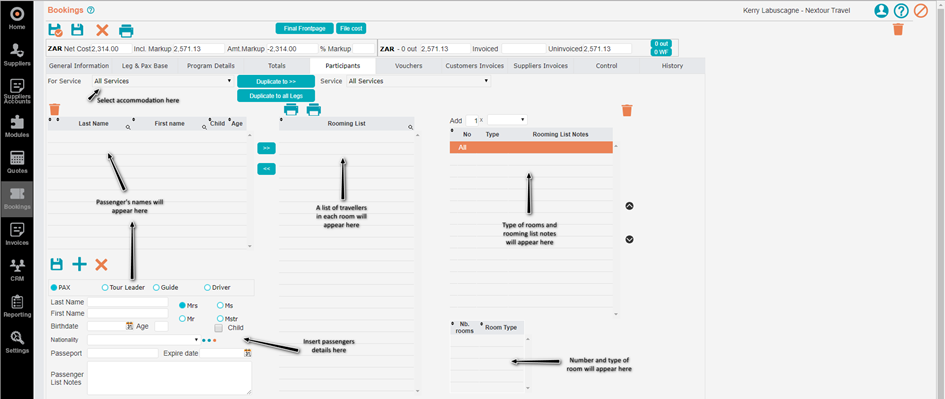This screenshot has width=945, height=399.
Task: Open the Reporting sidebar icon
Action: coord(17,306)
